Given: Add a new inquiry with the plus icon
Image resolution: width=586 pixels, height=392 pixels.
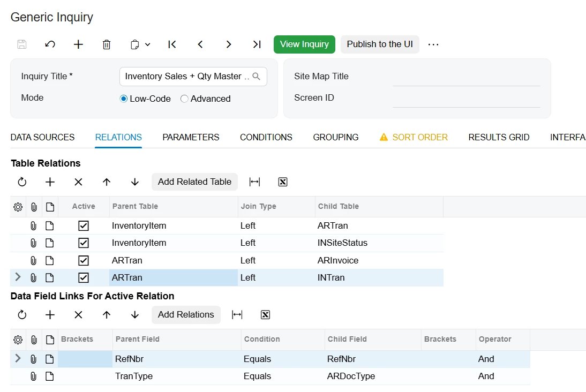Looking at the screenshot, I should pos(78,44).
